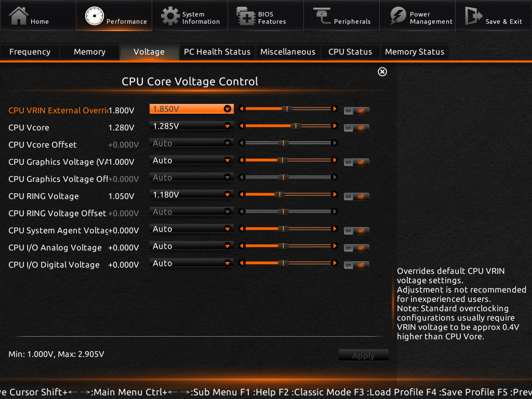This screenshot has height=399, width=532.
Task: Switch to the PC Health Status tab
Action: pyautogui.click(x=217, y=52)
